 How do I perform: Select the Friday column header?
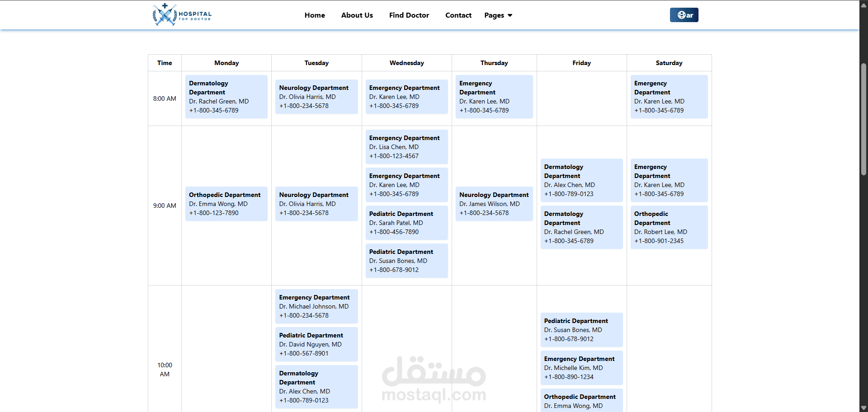coord(581,63)
